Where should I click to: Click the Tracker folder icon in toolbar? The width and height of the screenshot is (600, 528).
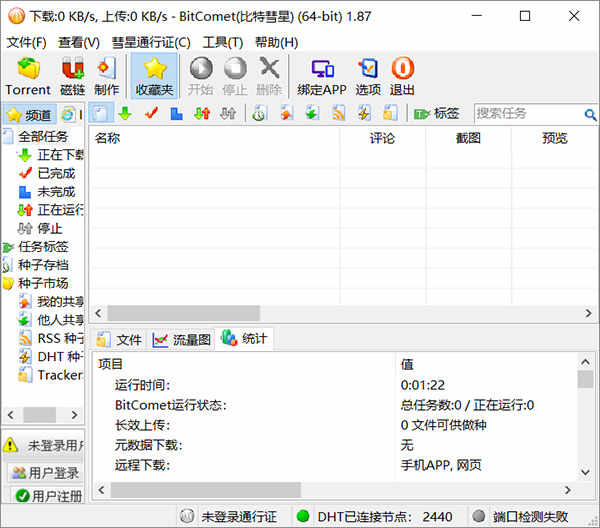(390, 114)
